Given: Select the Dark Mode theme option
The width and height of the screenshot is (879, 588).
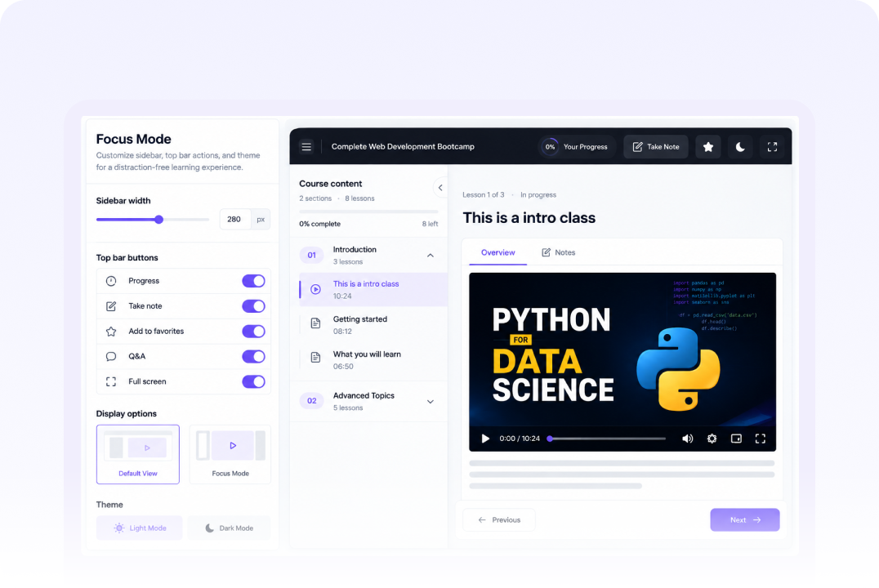Looking at the screenshot, I should (230, 528).
